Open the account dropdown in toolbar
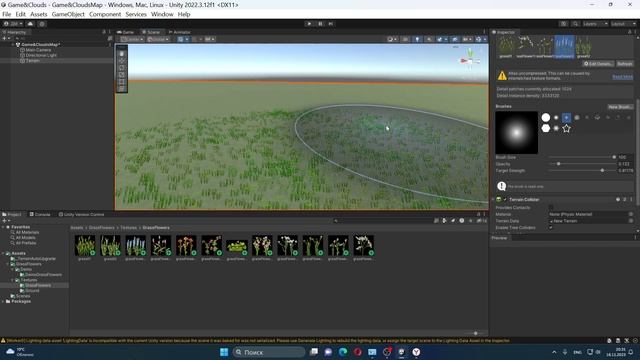Image resolution: width=640 pixels, height=360 pixels. click(13, 24)
